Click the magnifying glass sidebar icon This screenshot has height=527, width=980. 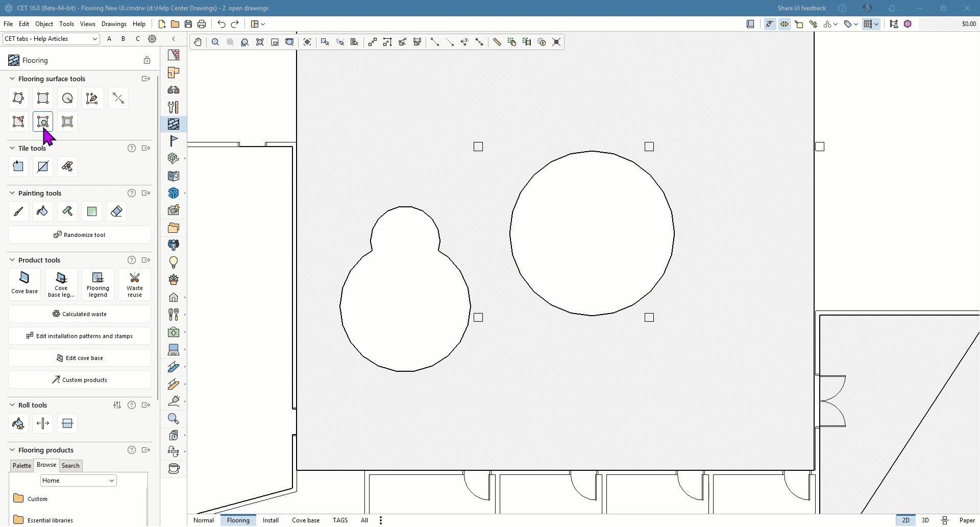[174, 419]
